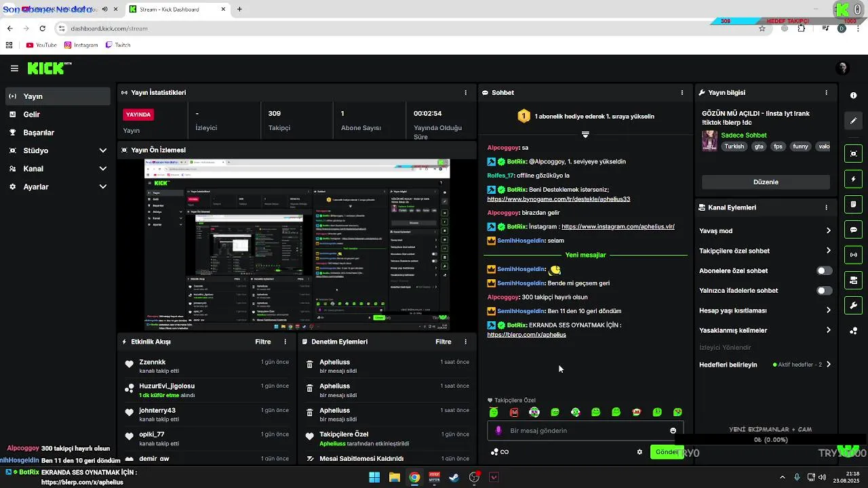This screenshot has height=488, width=868.
Task: Open the YouTube bookmark
Action: [x=41, y=45]
